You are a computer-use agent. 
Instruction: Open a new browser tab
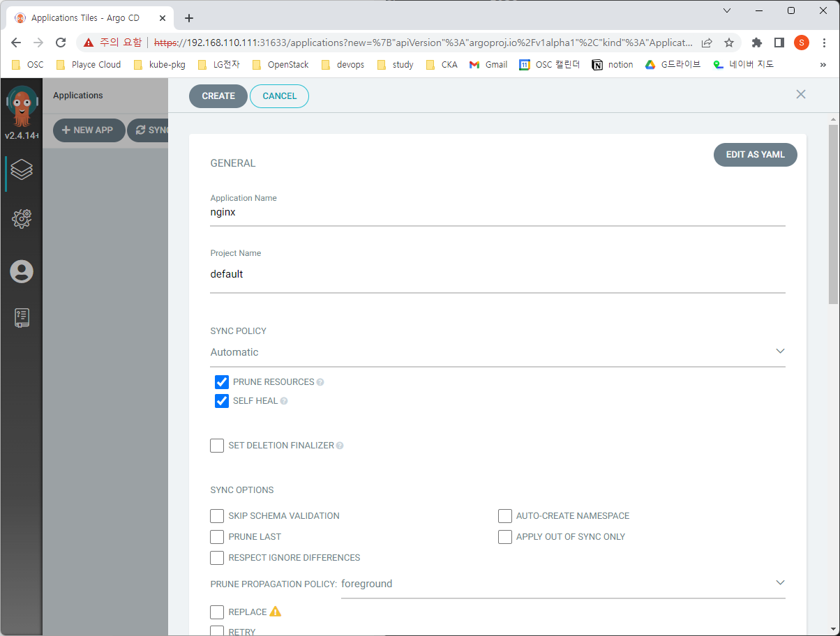tap(189, 18)
